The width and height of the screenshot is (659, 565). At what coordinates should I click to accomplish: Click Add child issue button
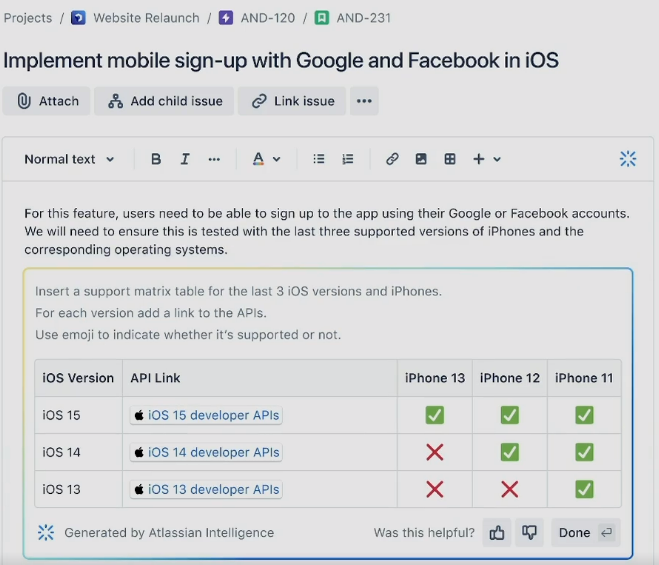(164, 101)
